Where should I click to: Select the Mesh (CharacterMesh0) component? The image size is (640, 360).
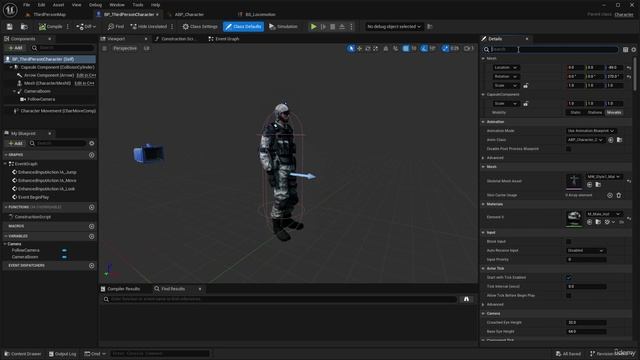[47, 83]
